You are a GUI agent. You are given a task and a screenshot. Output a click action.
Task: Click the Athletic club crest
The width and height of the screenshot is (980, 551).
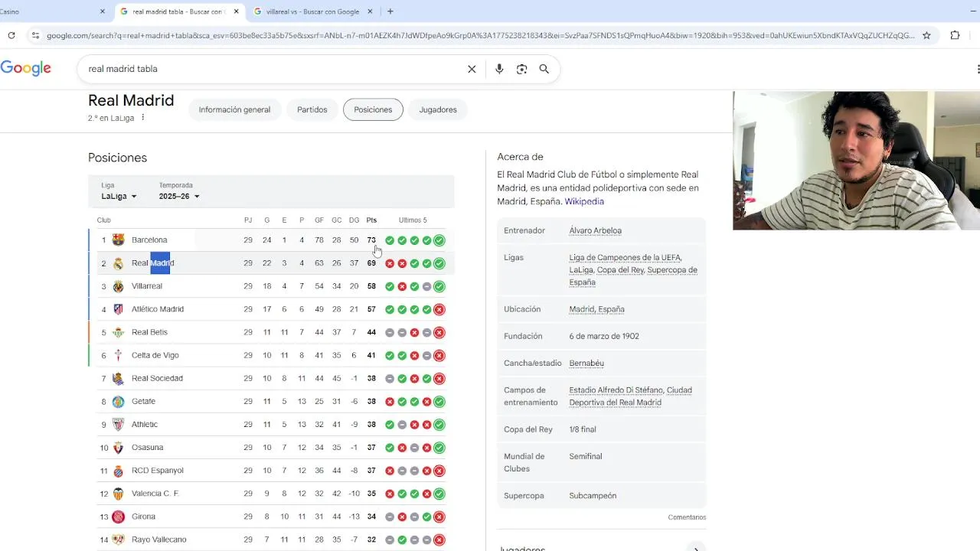point(118,424)
